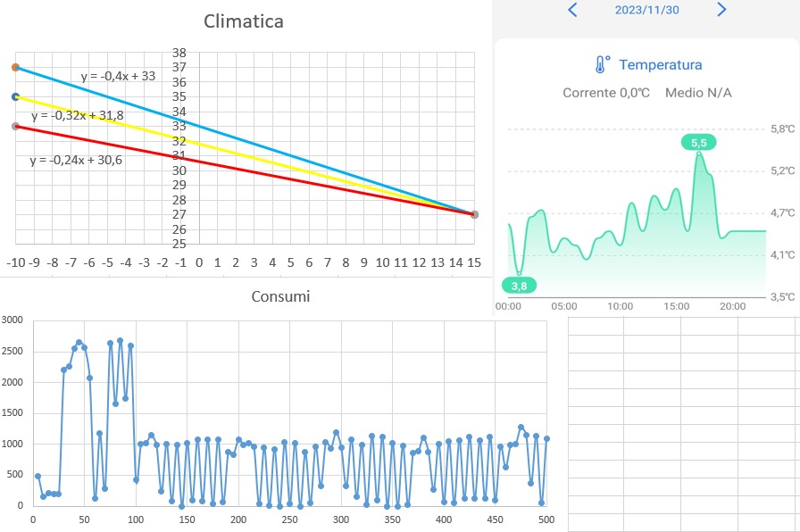Select the Consumi chart title

click(x=280, y=296)
